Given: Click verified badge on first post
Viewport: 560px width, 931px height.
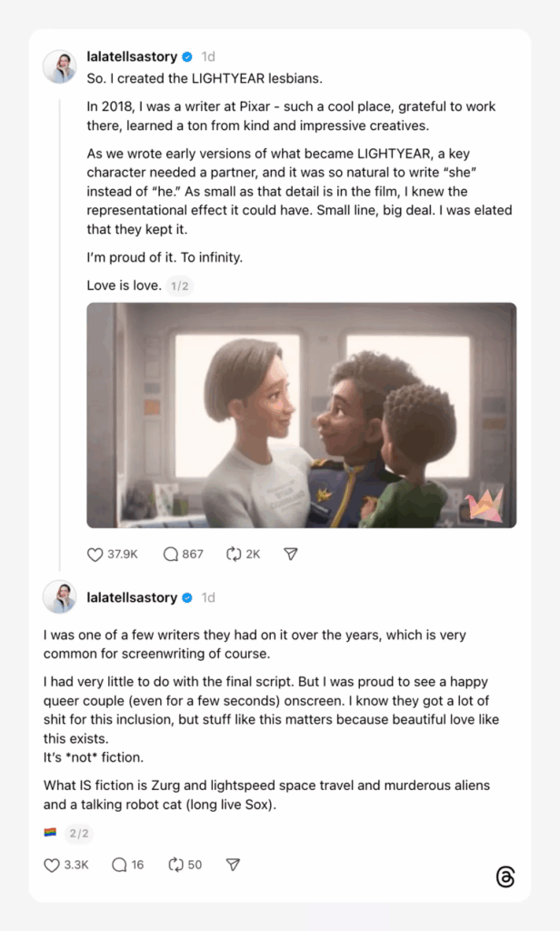Looking at the screenshot, I should click(187, 57).
